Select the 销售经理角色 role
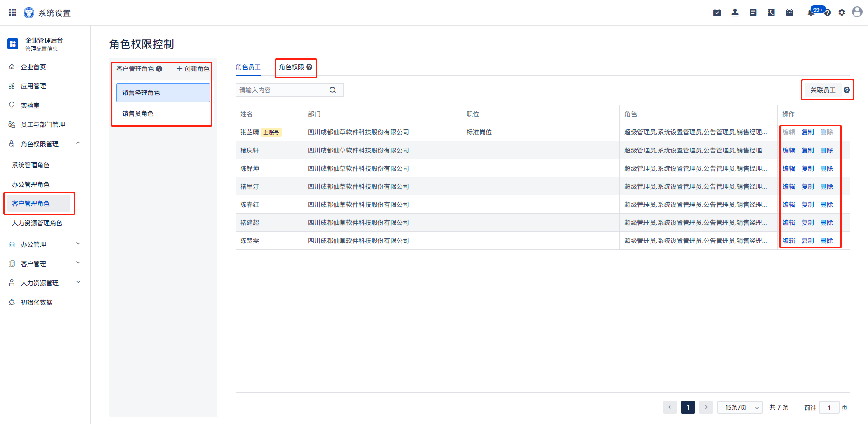 [163, 93]
